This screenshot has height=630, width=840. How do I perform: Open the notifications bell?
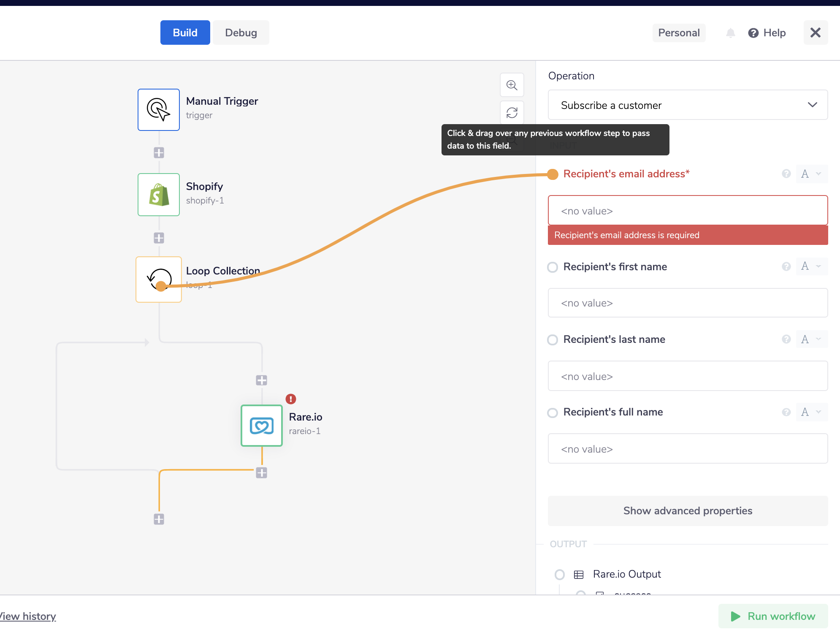pyautogui.click(x=730, y=33)
